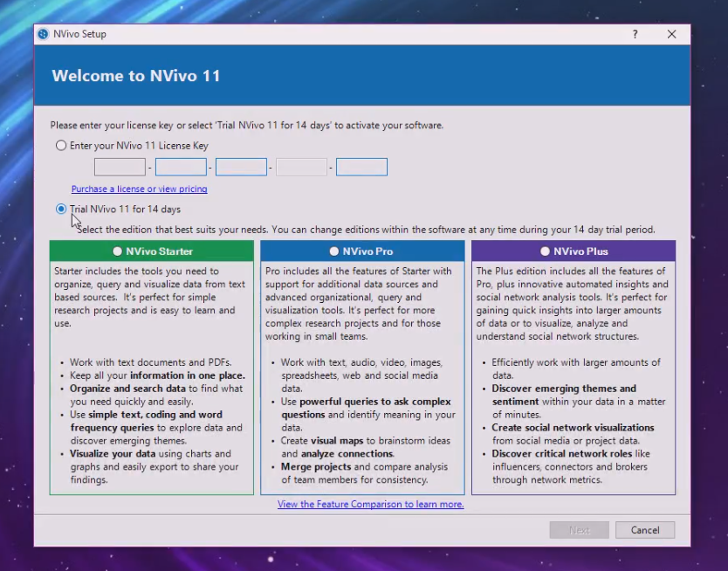Click the third license key field
The image size is (728, 571).
click(241, 167)
